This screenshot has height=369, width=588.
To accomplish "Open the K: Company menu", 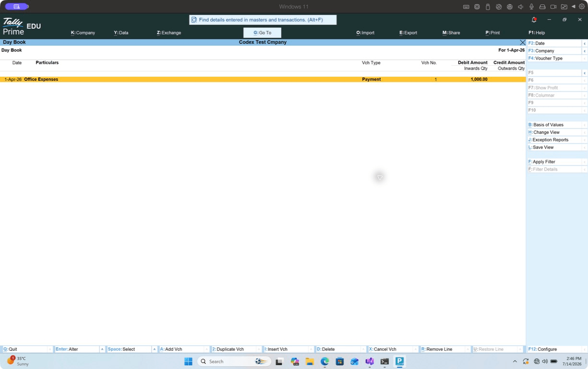I will tap(83, 33).
